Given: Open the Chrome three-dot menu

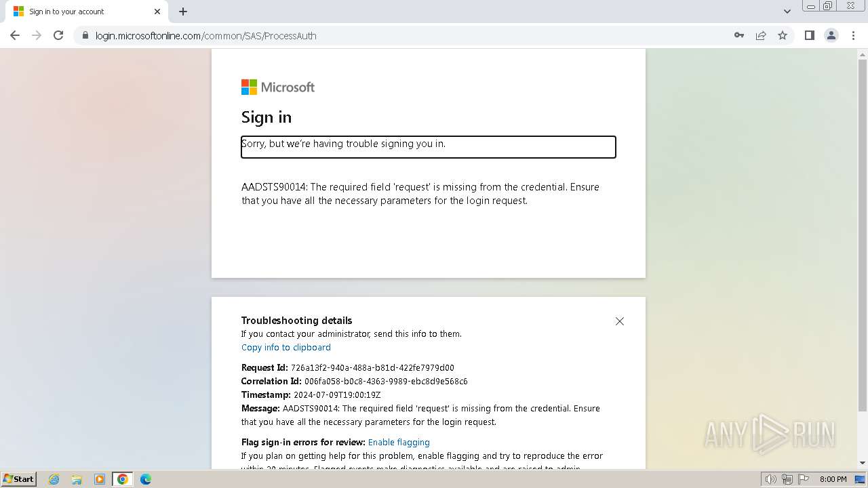Looking at the screenshot, I should [853, 35].
